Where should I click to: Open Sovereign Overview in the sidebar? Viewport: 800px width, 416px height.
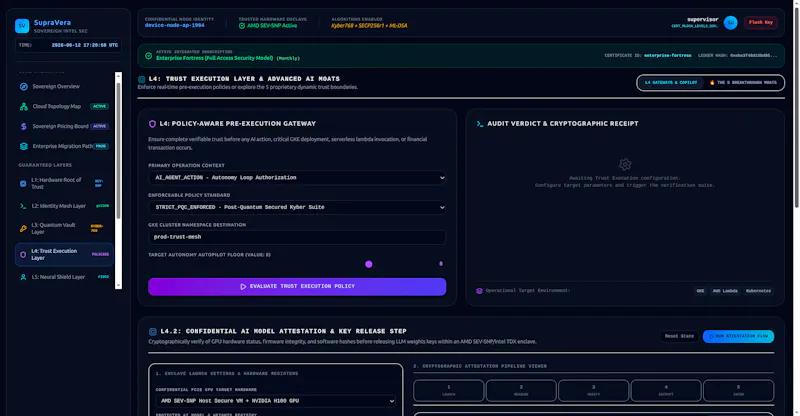[64, 87]
